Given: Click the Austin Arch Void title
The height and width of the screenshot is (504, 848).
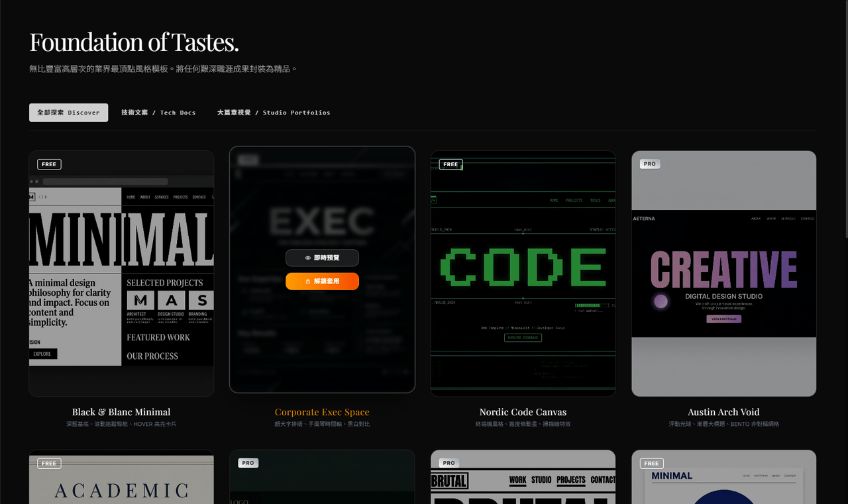Looking at the screenshot, I should (724, 412).
